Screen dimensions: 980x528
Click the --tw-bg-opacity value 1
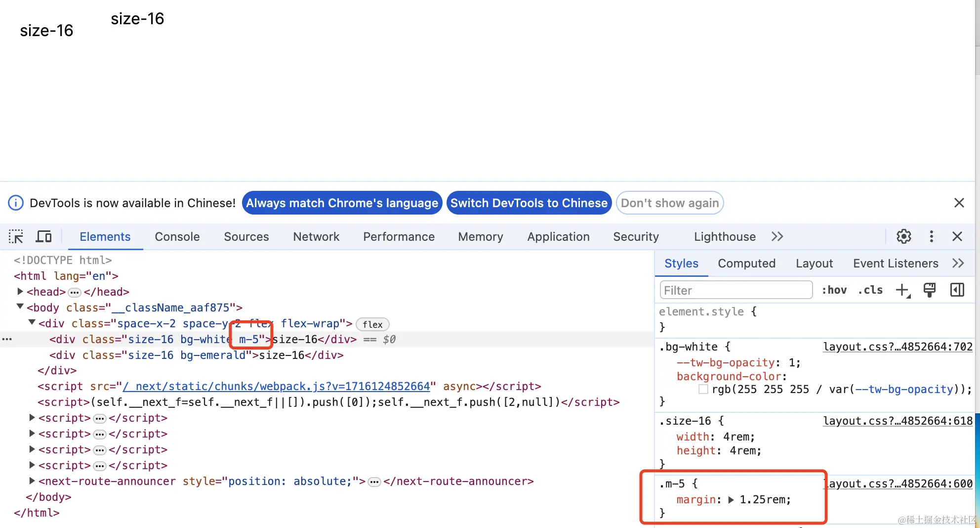click(x=791, y=362)
